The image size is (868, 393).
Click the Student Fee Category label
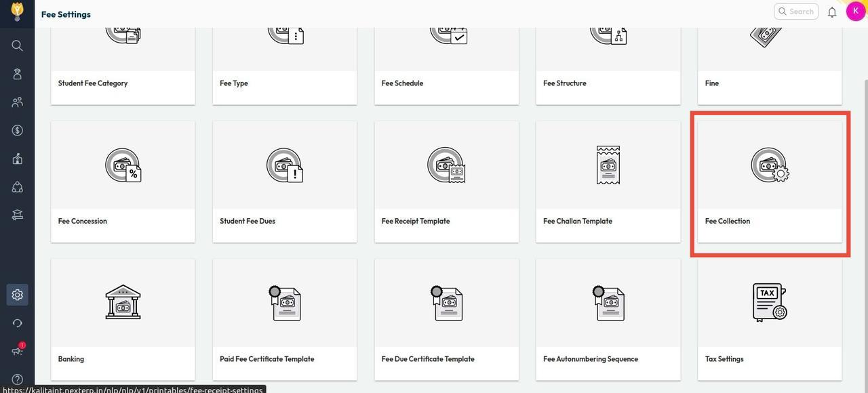[93, 83]
